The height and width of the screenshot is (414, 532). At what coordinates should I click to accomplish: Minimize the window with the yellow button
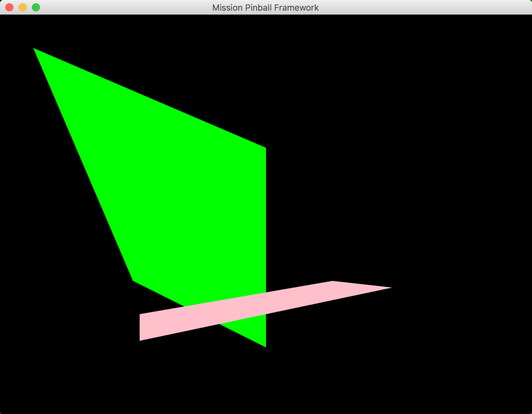point(23,7)
